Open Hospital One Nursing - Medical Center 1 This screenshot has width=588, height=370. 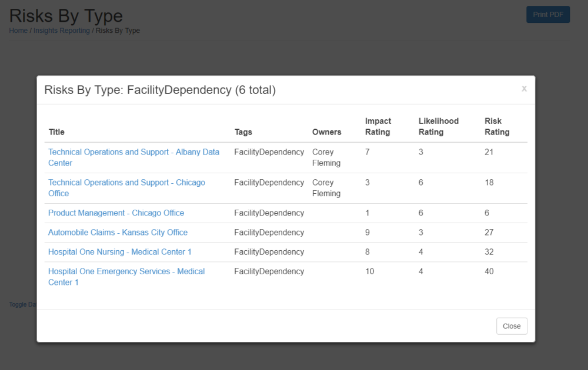pyautogui.click(x=119, y=252)
